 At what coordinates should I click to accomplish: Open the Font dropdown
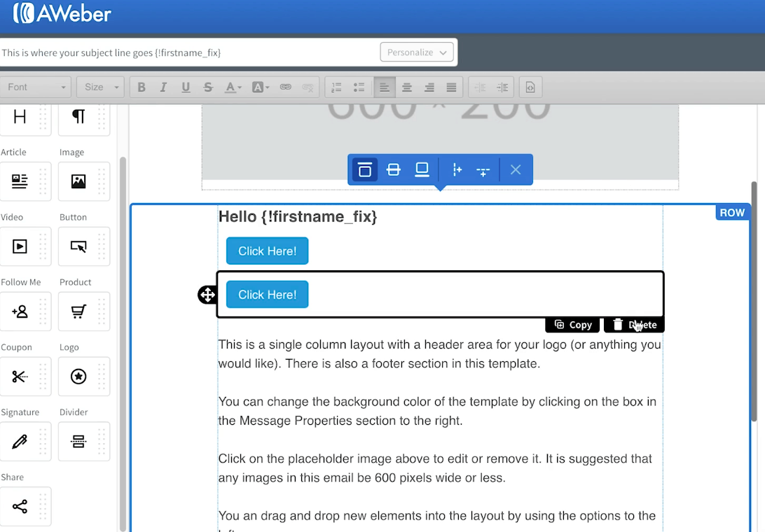pos(36,87)
